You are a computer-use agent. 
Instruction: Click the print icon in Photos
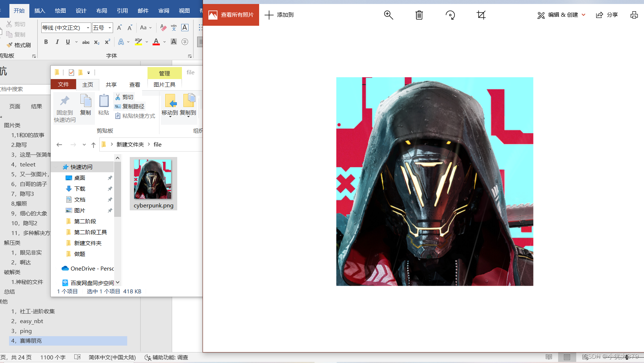pos(634,15)
